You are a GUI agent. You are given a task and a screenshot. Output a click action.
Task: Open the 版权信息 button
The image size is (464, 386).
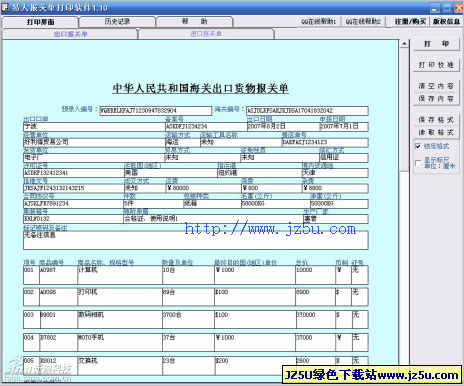pos(446,22)
